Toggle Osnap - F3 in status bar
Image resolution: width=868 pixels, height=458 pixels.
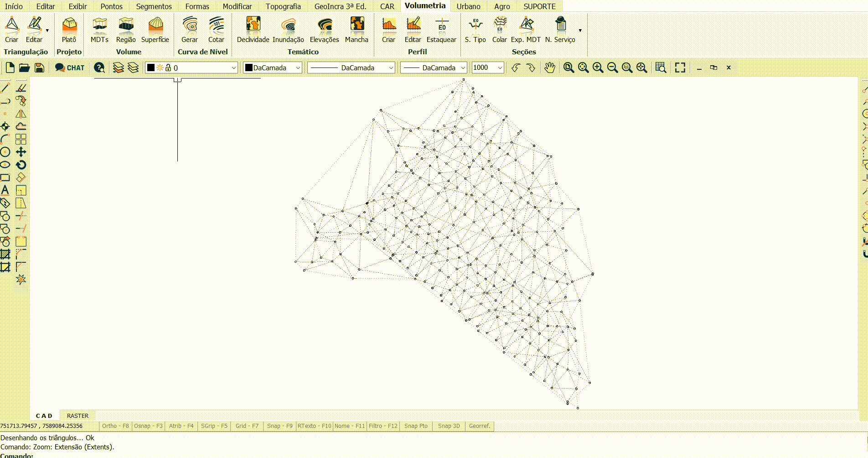tap(148, 426)
